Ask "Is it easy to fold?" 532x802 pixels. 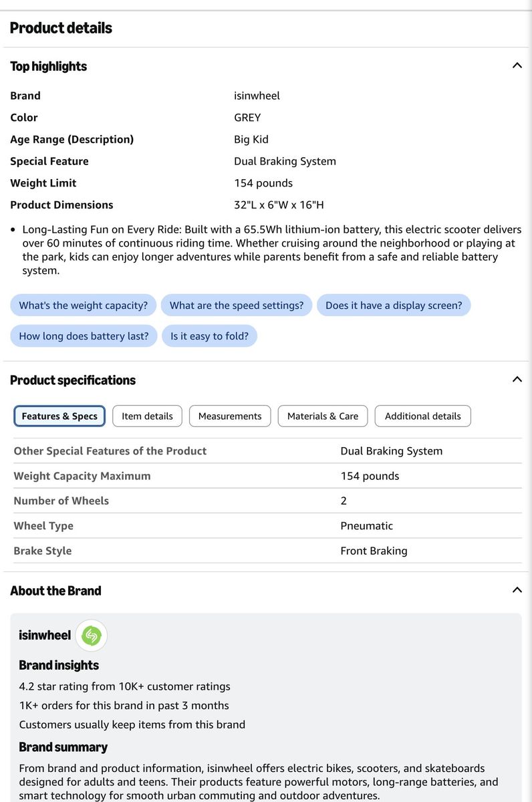coord(209,336)
